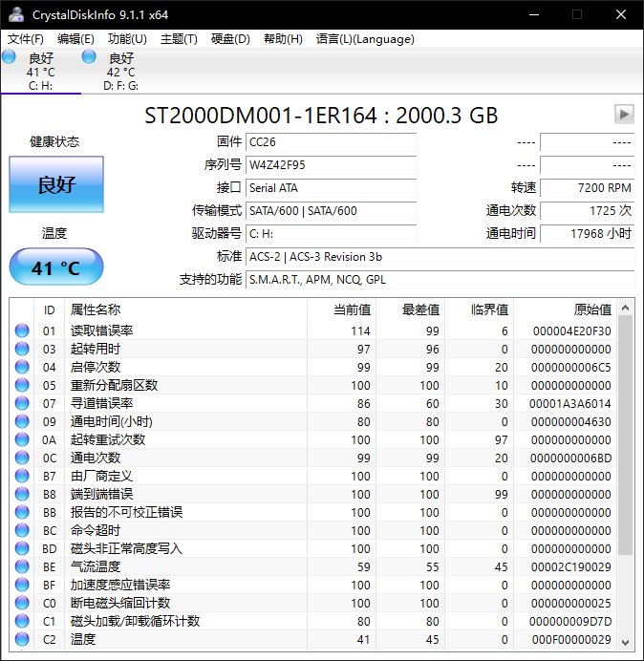Click the status dot for attribute 09 通电时间

[x=22, y=421]
